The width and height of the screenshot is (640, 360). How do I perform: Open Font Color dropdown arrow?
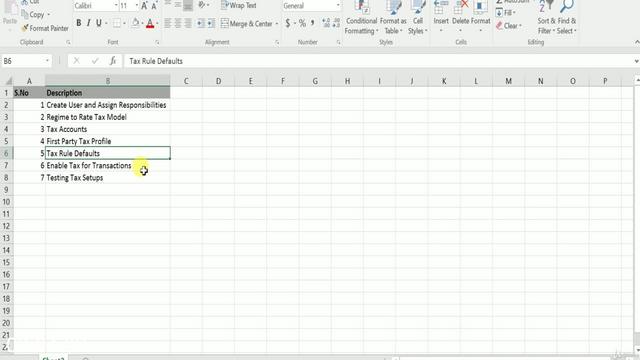(158, 24)
